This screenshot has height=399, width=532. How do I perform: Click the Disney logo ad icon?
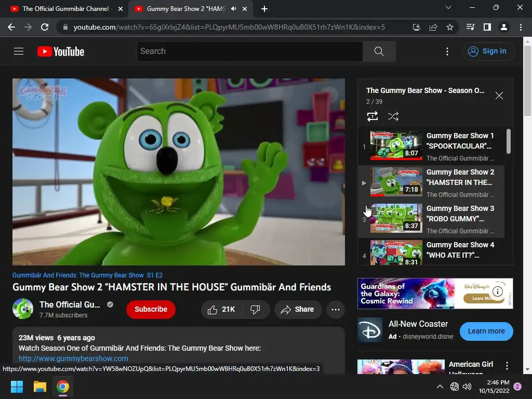[370, 330]
